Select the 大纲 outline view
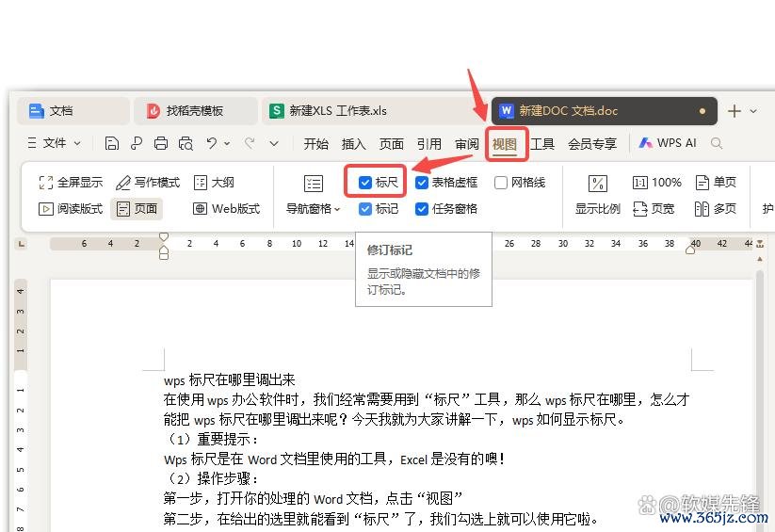The width and height of the screenshot is (775, 532). coord(214,183)
